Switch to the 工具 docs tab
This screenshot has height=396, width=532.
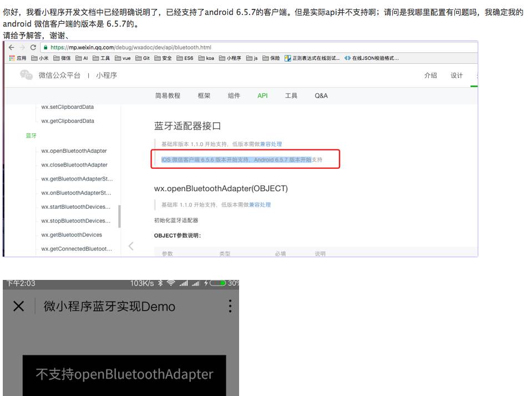pyautogui.click(x=291, y=96)
